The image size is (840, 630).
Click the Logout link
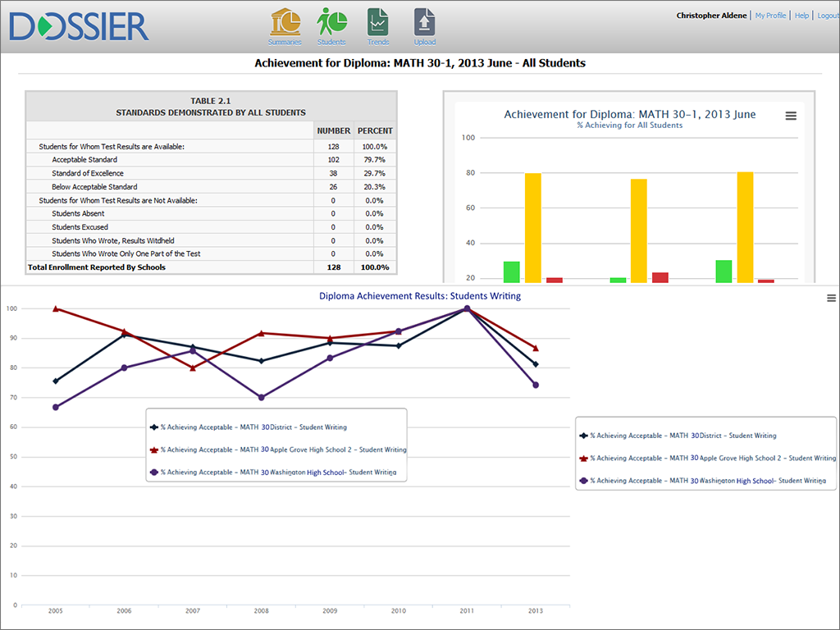point(828,16)
